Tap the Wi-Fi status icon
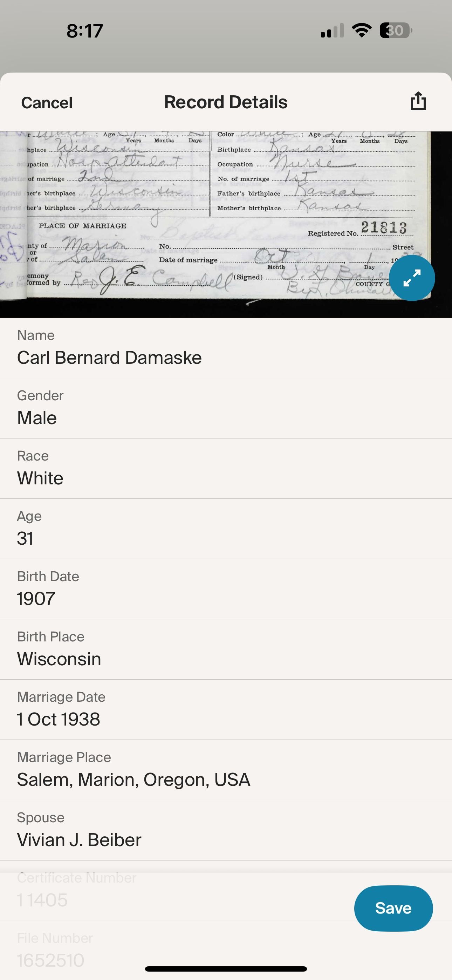452x980 pixels. pos(362,30)
